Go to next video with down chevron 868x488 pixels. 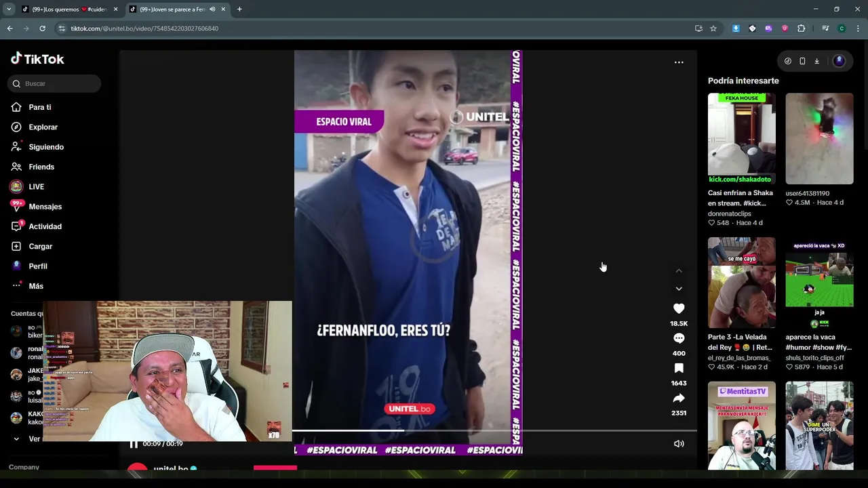point(679,289)
